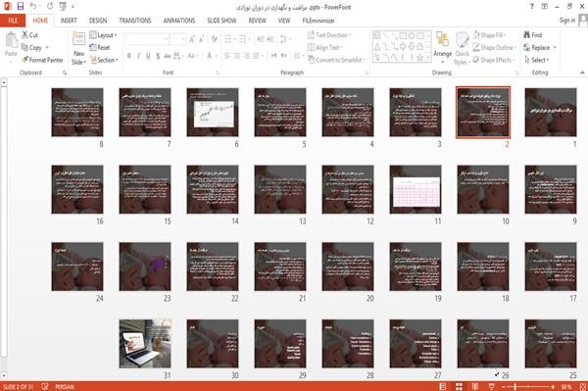Collapse the ribbon with arrow
Viewport: 588px width, 391px height.
pos(582,73)
